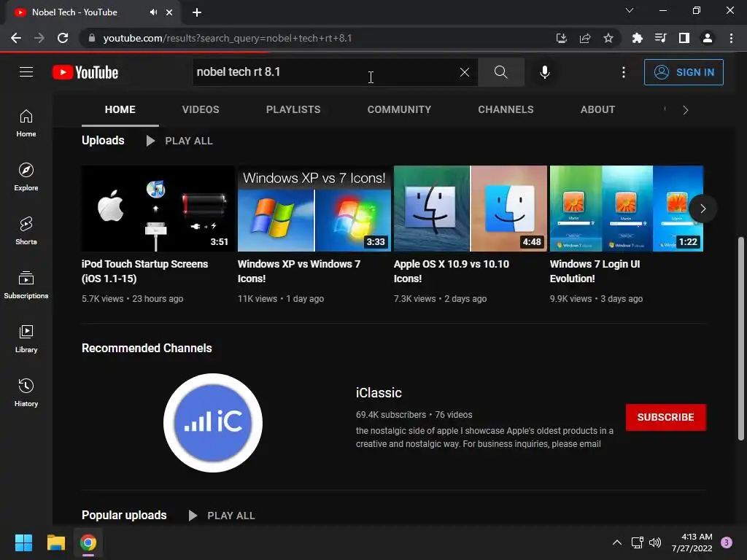Go back with browser back arrow
This screenshot has width=747, height=560.
pyautogui.click(x=16, y=38)
